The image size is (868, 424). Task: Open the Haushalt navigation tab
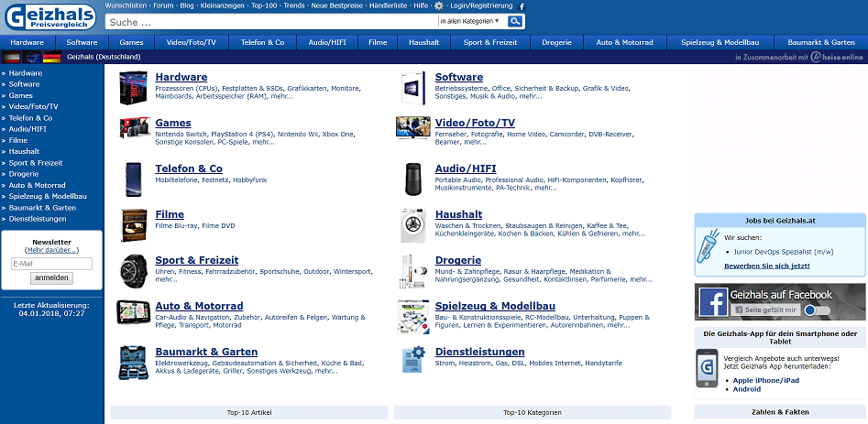424,42
